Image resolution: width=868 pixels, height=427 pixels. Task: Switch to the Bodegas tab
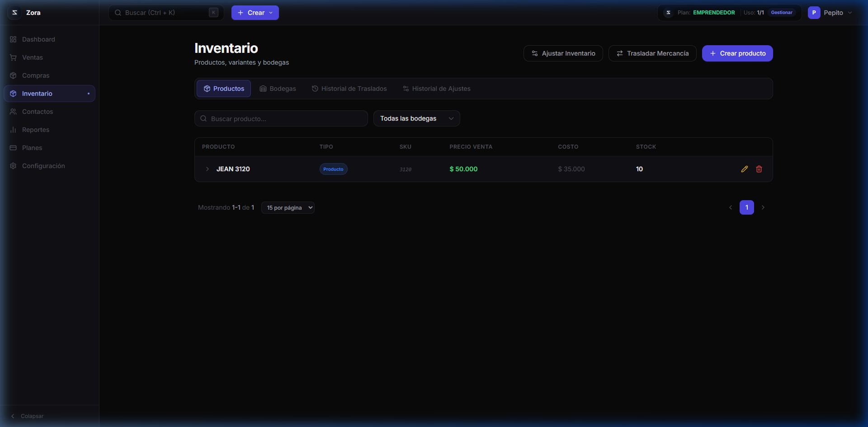coord(278,89)
